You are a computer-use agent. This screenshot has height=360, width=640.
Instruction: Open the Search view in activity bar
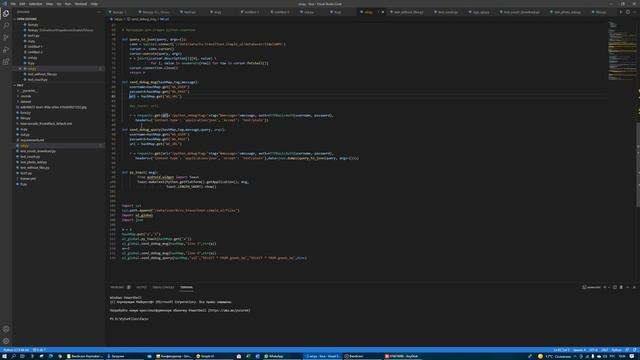pos(6,25)
